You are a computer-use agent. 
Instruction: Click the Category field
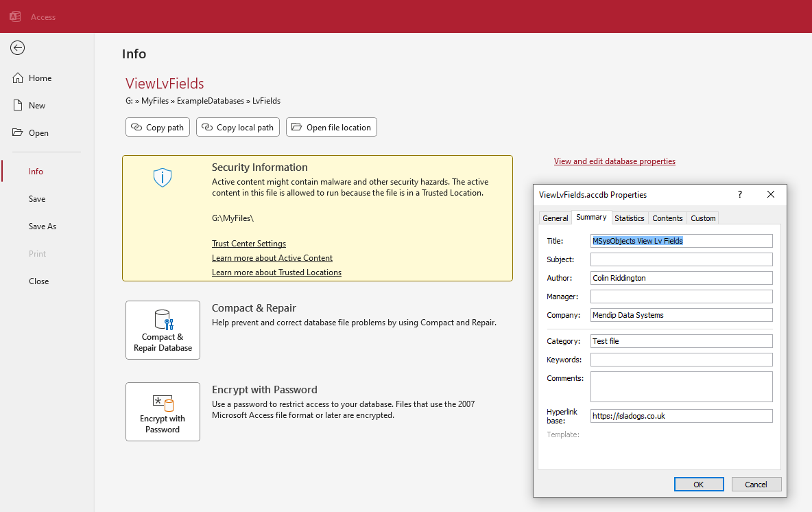point(682,341)
